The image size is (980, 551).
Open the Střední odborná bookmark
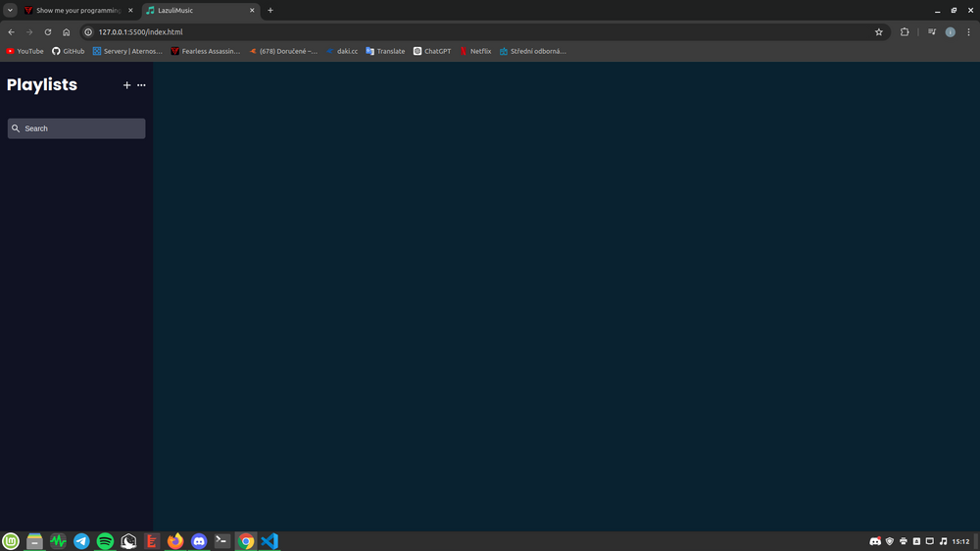tap(533, 51)
